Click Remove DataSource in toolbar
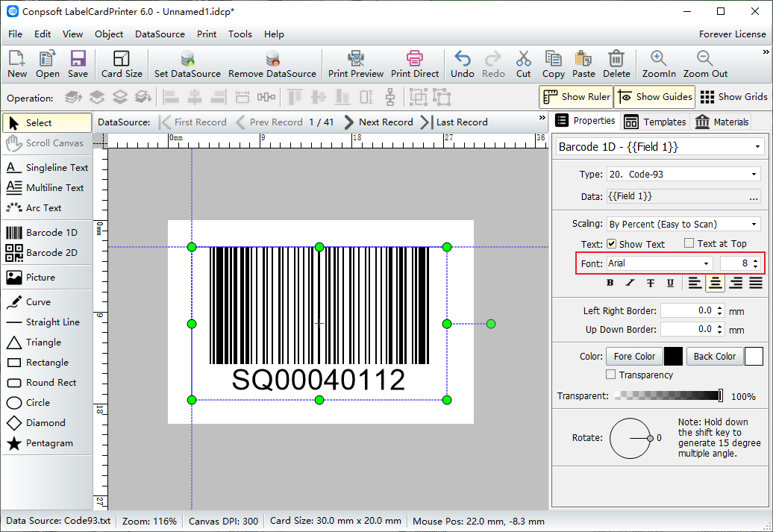The image size is (773, 532). [x=272, y=64]
